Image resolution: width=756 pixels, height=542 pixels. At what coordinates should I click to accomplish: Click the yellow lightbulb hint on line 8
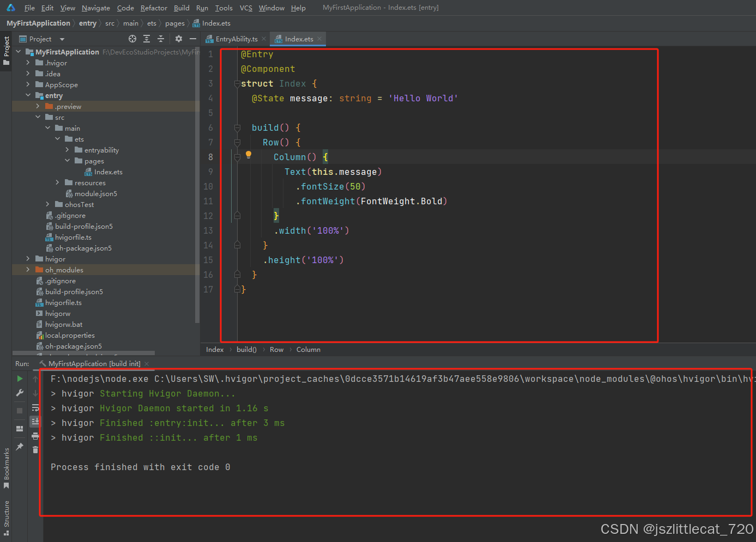point(249,155)
